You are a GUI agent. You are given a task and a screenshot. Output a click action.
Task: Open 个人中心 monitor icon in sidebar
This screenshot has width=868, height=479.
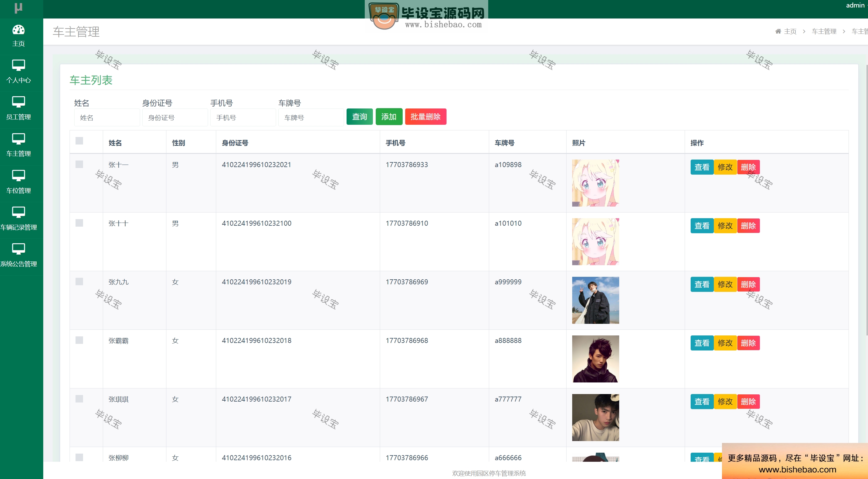tap(18, 65)
